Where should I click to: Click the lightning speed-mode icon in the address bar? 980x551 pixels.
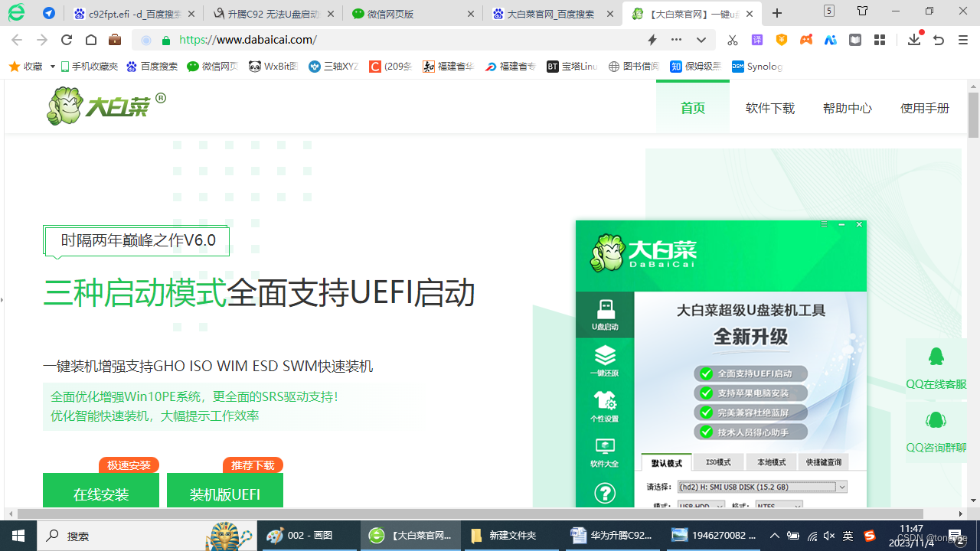pyautogui.click(x=652, y=40)
